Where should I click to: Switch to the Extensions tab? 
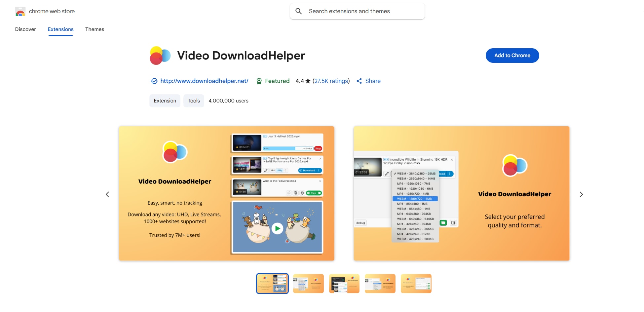click(60, 29)
